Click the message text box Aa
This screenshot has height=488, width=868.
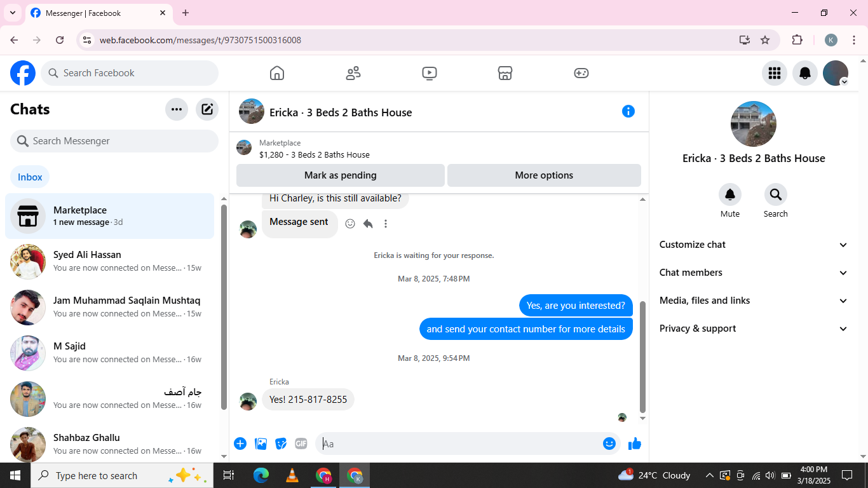pos(459,444)
